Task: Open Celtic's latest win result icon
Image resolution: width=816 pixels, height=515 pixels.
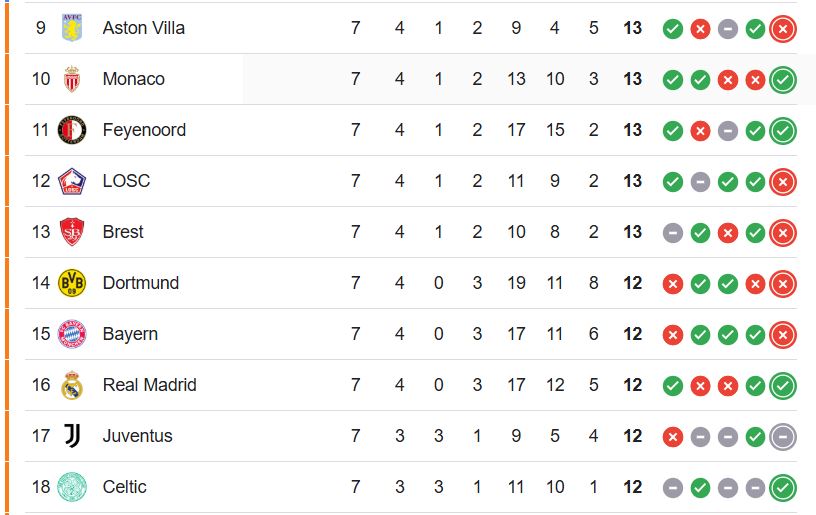Action: 783,488
